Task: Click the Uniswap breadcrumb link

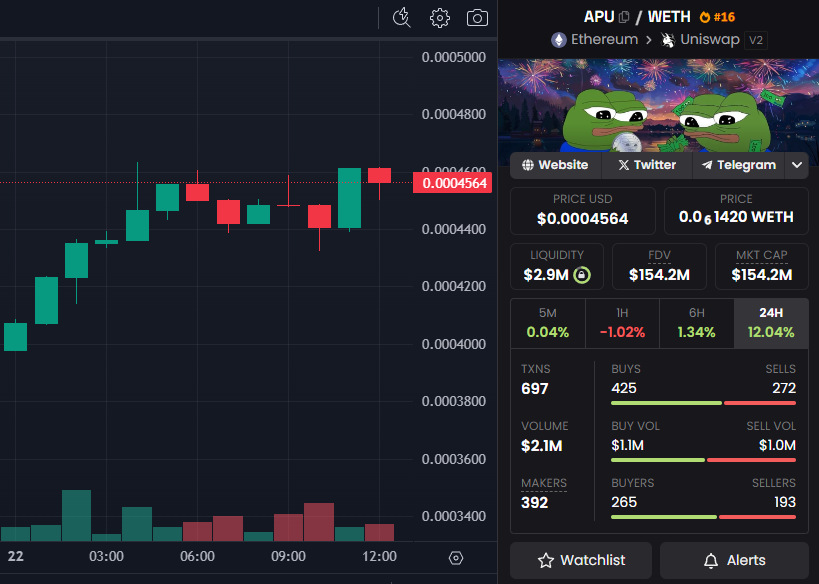Action: click(710, 40)
